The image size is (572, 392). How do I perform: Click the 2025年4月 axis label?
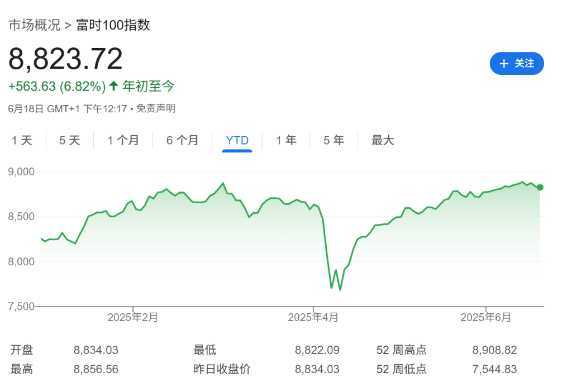[313, 317]
